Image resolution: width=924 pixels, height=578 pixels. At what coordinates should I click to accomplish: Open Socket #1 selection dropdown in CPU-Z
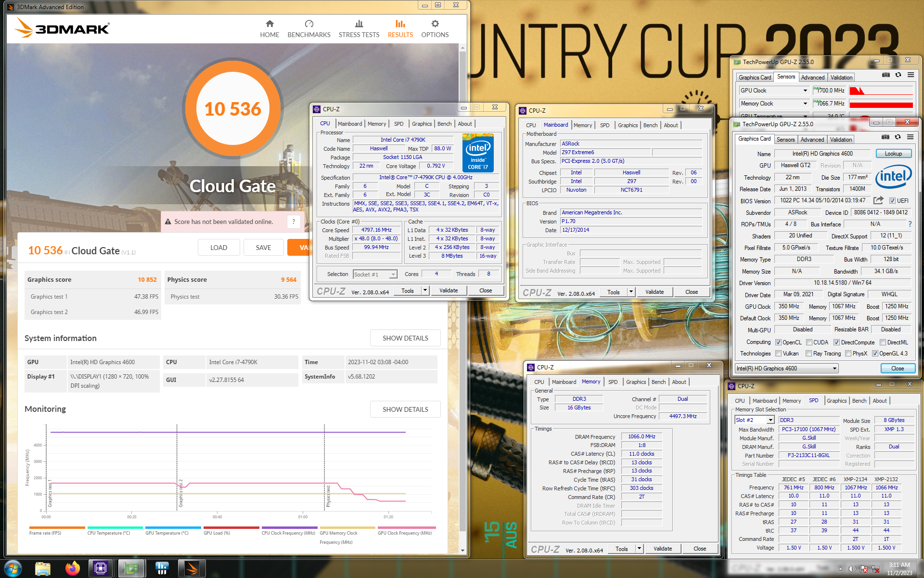coord(375,274)
